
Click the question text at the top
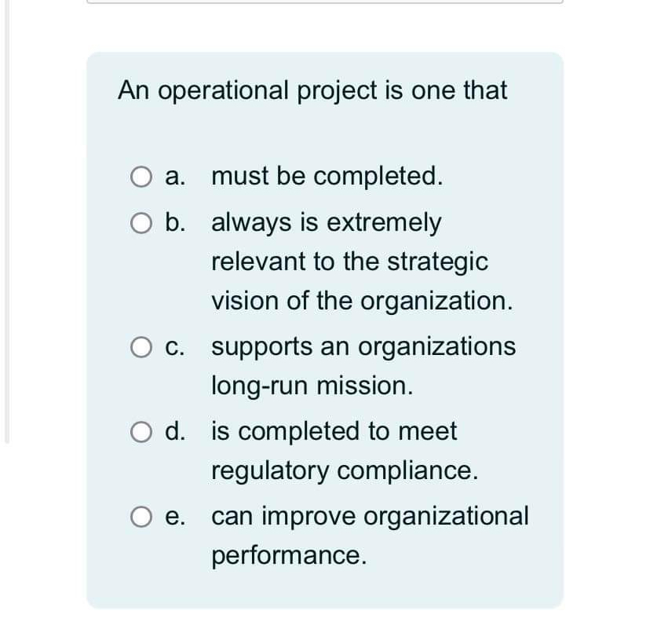click(312, 90)
